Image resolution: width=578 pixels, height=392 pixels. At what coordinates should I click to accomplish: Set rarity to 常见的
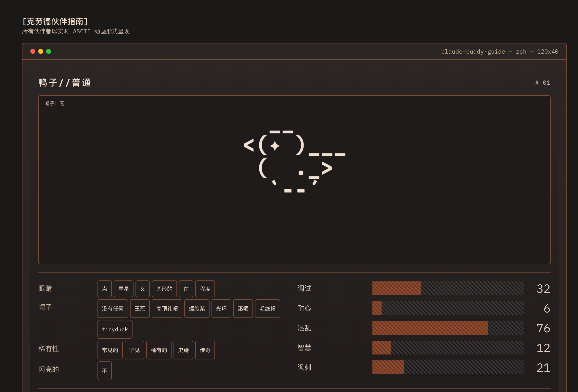click(110, 350)
